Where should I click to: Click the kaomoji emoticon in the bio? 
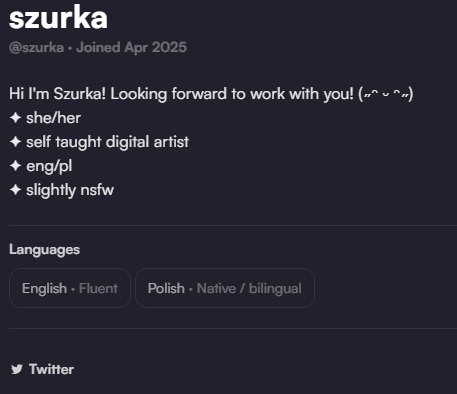click(x=386, y=94)
